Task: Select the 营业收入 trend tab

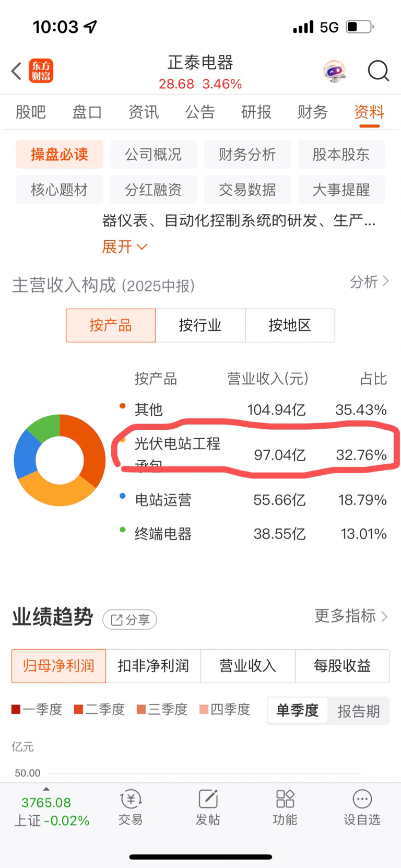Action: (x=248, y=666)
